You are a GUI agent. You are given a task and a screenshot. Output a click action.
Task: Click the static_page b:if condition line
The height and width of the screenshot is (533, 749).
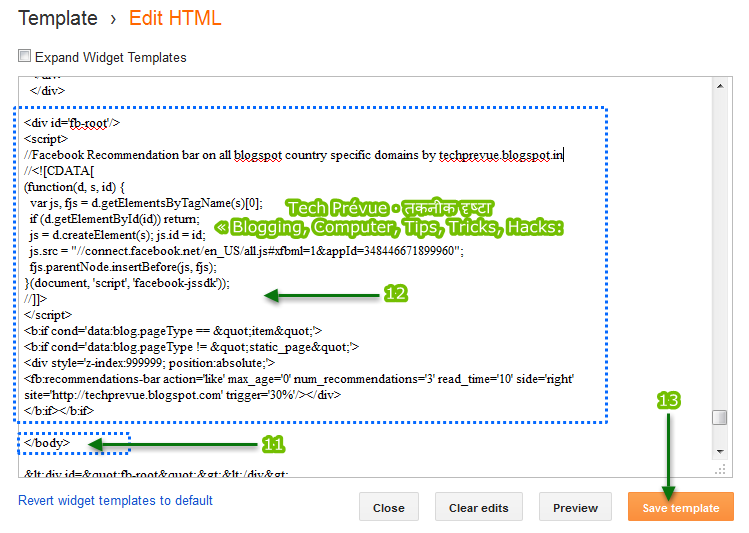click(x=191, y=347)
